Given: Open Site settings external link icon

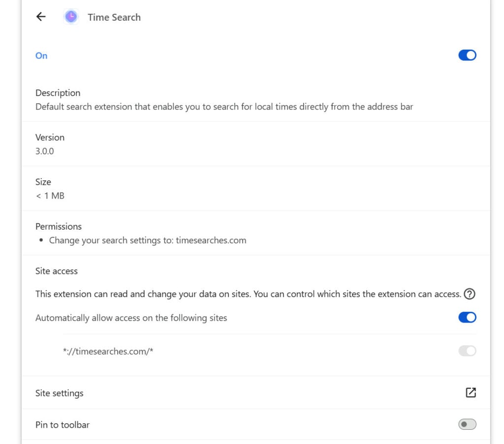Looking at the screenshot, I should click(471, 392).
